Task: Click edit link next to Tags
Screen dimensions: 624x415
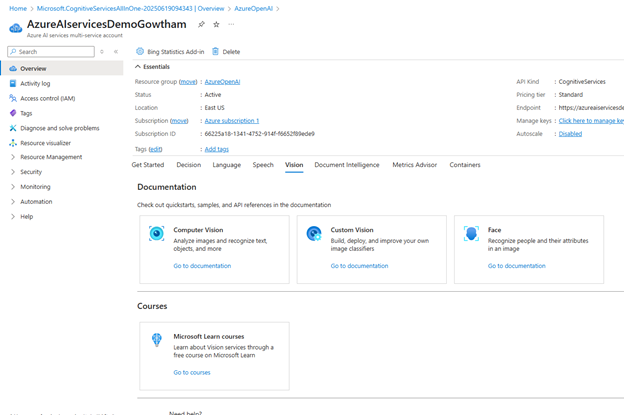Action: coord(155,149)
